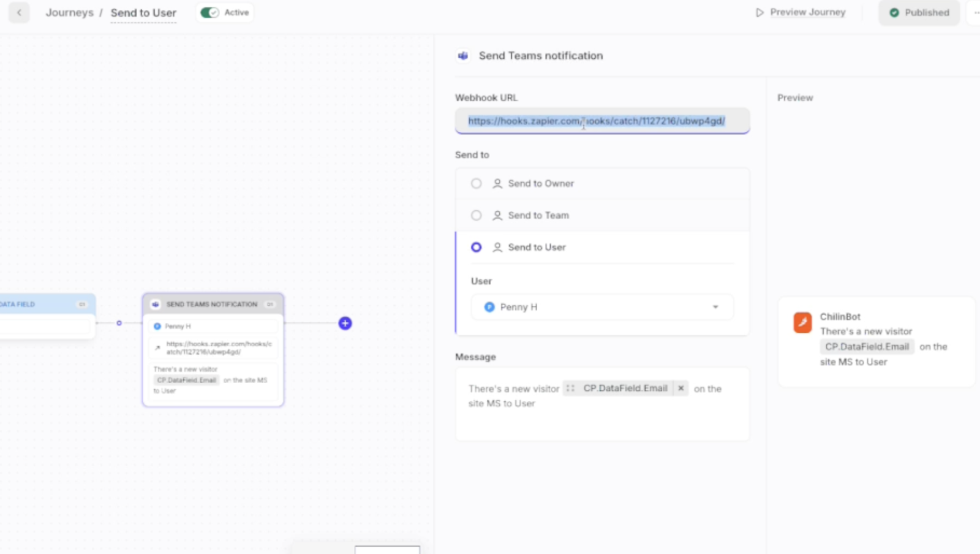980x554 pixels.
Task: Select the Send to Owner radio option
Action: [476, 183]
